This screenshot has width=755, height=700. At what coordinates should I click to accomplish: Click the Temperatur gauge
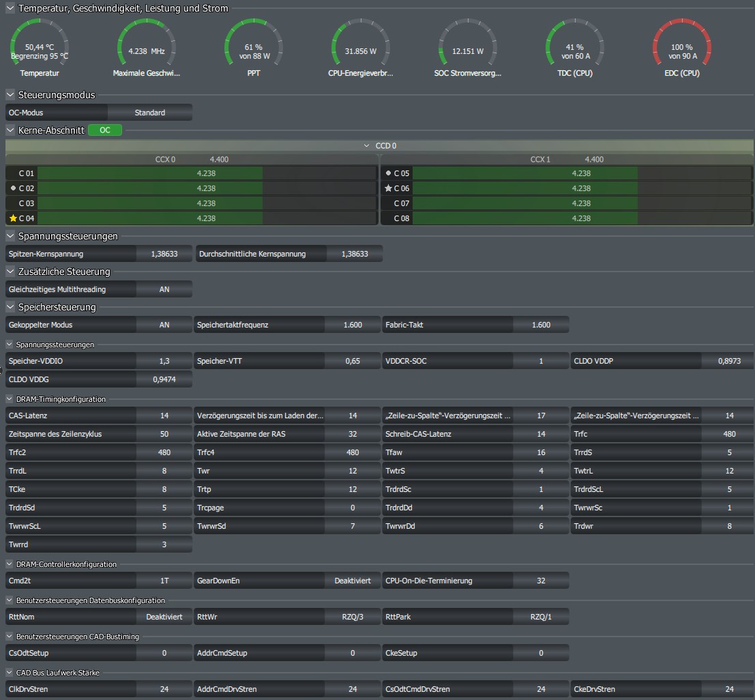40,48
